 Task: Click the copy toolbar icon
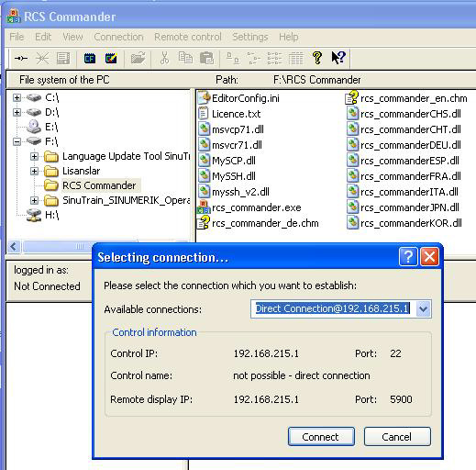tap(185, 58)
